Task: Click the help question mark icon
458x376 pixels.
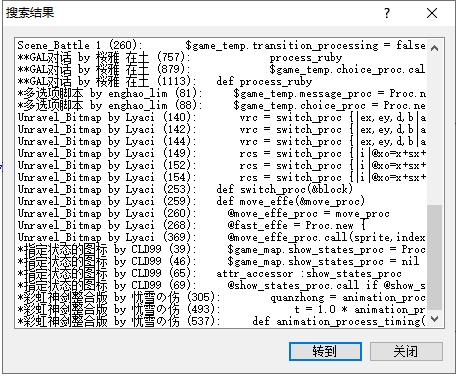Action: (x=387, y=13)
